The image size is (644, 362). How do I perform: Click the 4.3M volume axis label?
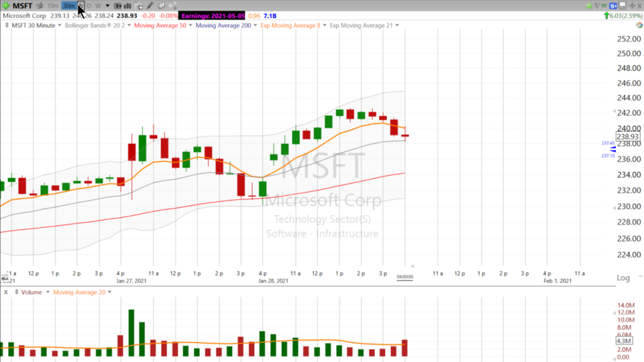click(x=623, y=341)
